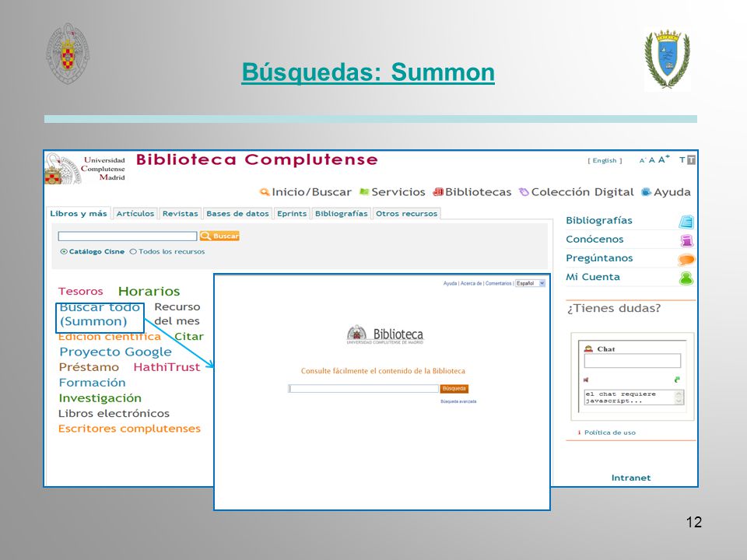Select the Todos los recursos radio button
The width and height of the screenshot is (747, 560).
click(x=133, y=251)
